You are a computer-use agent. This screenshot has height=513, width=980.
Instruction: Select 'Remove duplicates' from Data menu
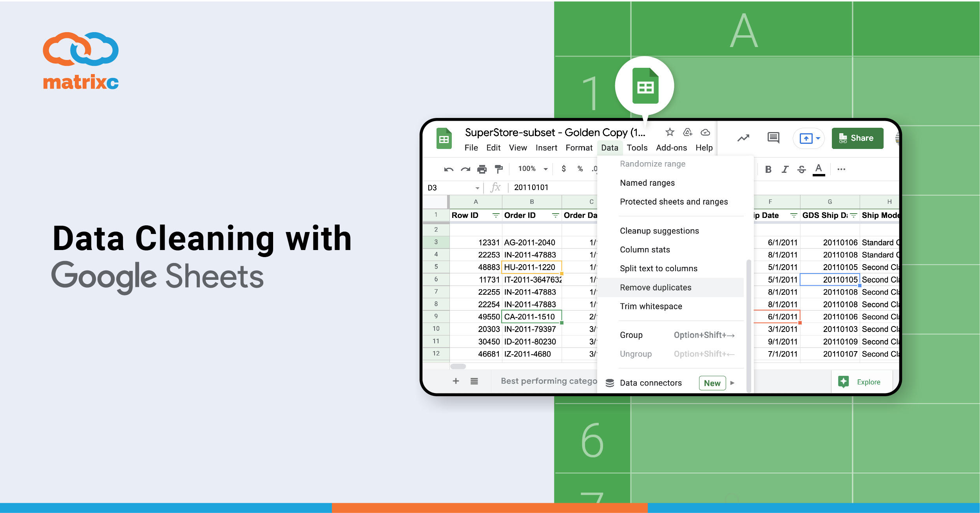click(x=656, y=287)
